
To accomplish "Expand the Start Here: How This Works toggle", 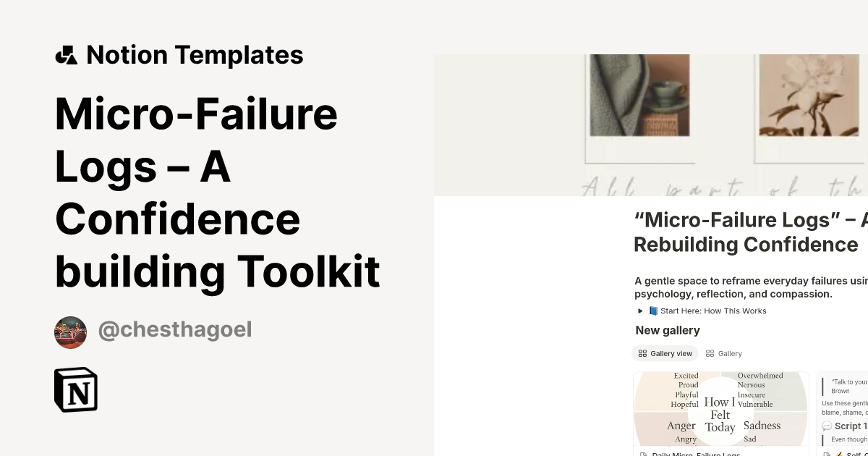I will click(639, 311).
